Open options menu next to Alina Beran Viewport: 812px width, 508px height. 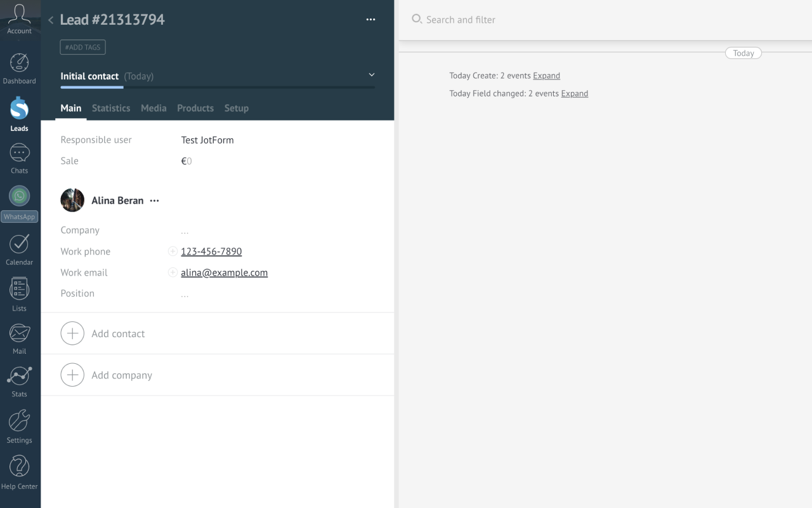tap(154, 200)
